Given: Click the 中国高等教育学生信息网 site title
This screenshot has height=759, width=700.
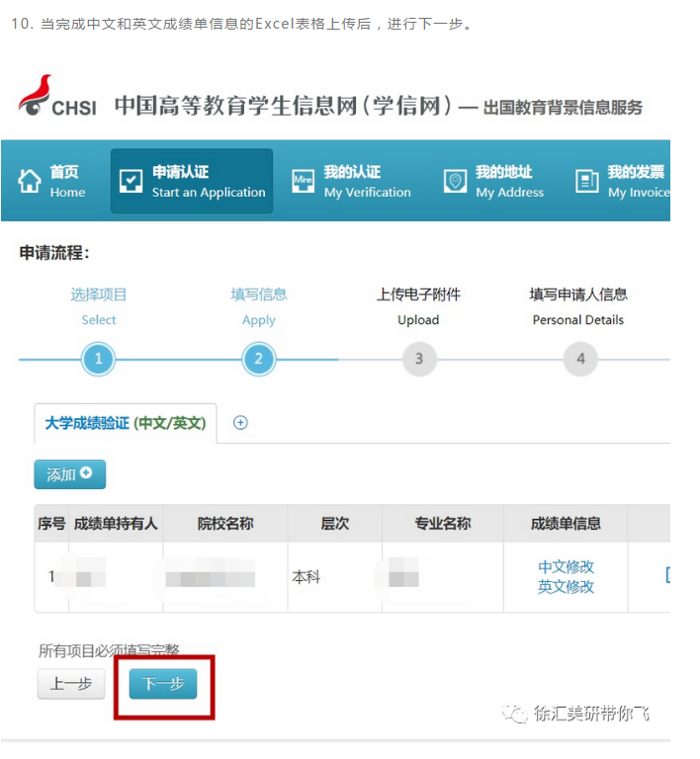Looking at the screenshot, I should 283,106.
